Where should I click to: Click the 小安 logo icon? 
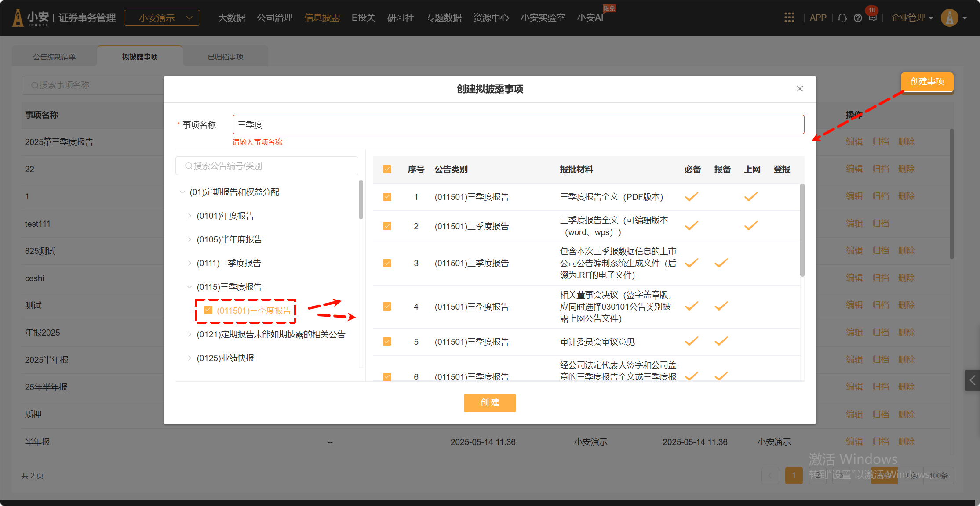pos(18,18)
